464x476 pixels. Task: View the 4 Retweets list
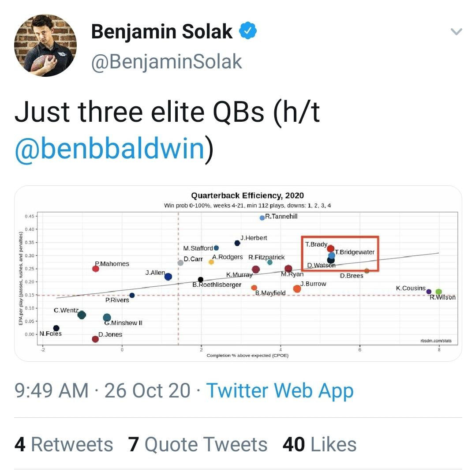click(x=64, y=444)
